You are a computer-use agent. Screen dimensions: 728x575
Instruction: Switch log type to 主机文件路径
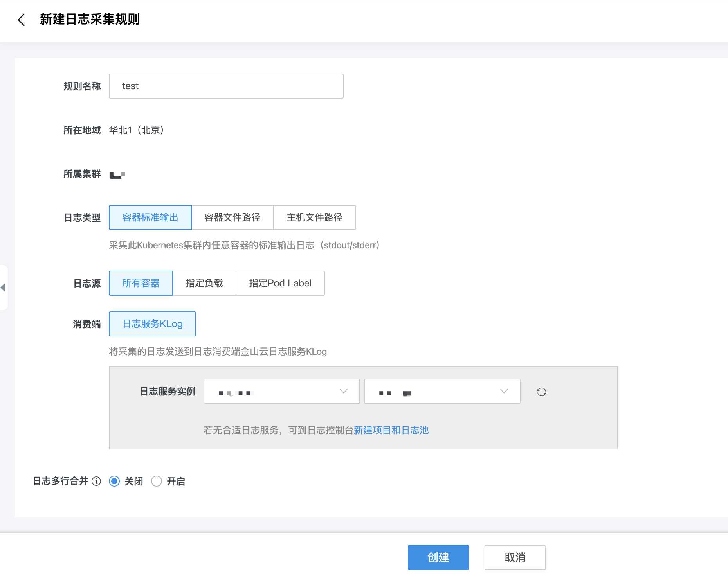click(x=315, y=217)
